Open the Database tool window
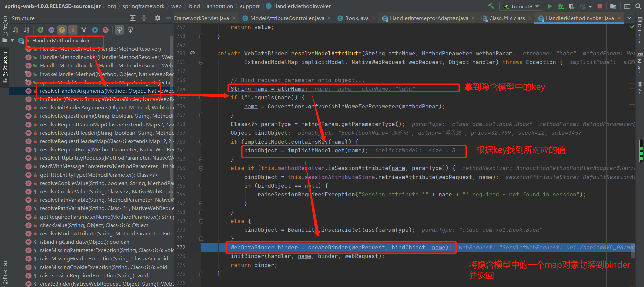The image size is (644, 287). [640, 30]
